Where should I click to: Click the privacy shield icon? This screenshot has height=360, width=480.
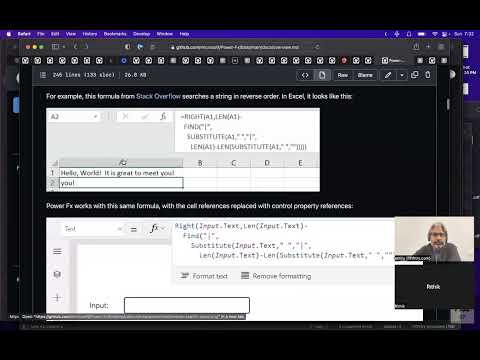click(127, 47)
